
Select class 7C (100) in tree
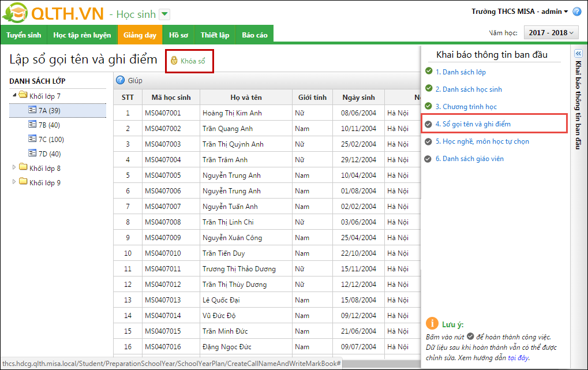point(51,139)
